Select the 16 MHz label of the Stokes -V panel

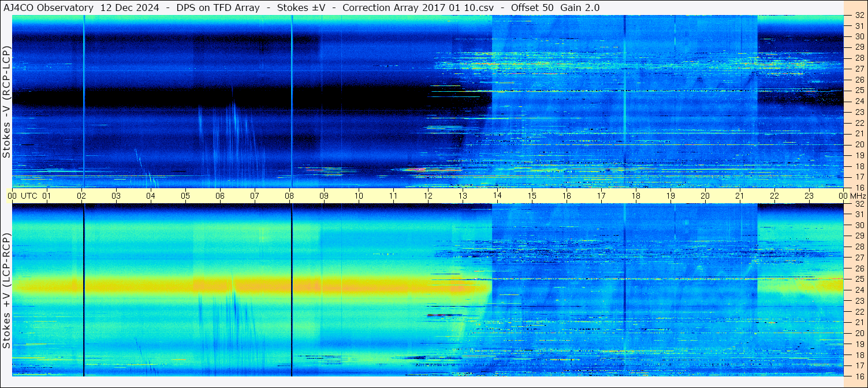click(859, 187)
